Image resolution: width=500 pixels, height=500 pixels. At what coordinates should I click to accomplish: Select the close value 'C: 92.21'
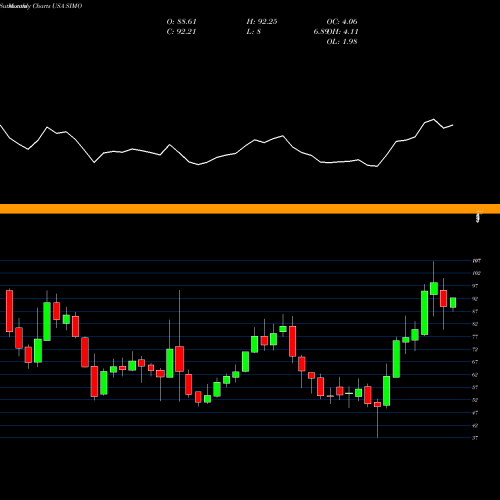pos(181,32)
